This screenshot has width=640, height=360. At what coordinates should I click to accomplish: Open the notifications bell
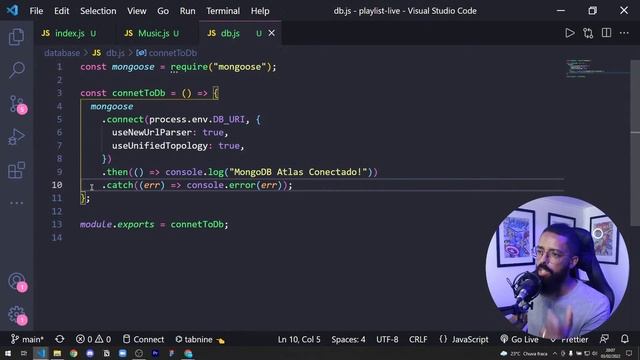click(x=625, y=339)
